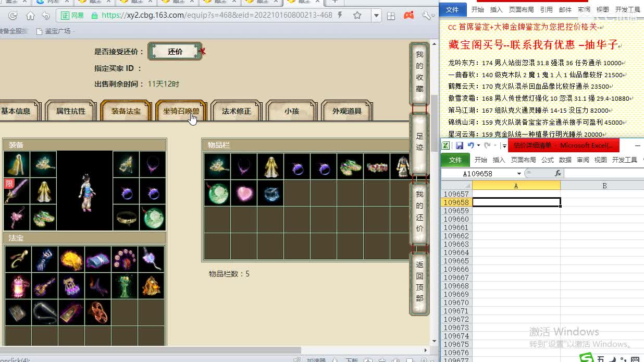Open the 基本信息 tab
This screenshot has height=362, width=644.
click(x=17, y=111)
